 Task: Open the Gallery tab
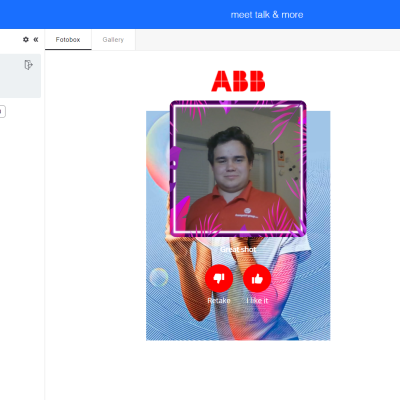113,40
